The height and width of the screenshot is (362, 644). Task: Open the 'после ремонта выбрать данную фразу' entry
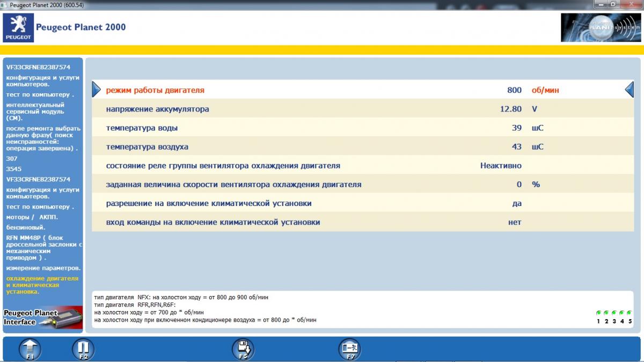tap(43, 138)
